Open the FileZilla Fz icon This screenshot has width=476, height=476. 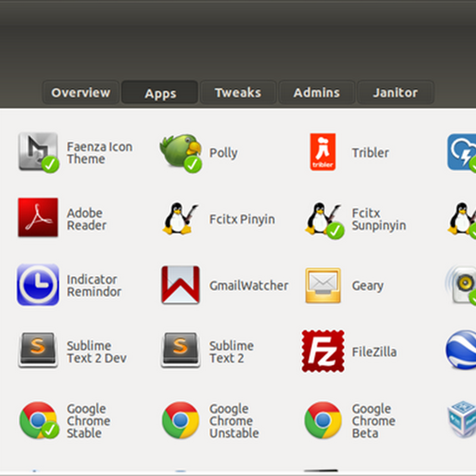pyautogui.click(x=323, y=351)
